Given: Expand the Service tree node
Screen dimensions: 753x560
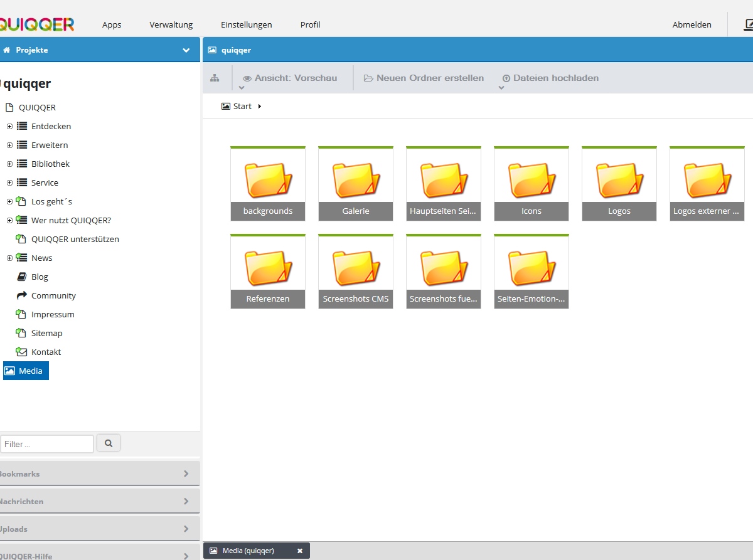Looking at the screenshot, I should click(9, 182).
